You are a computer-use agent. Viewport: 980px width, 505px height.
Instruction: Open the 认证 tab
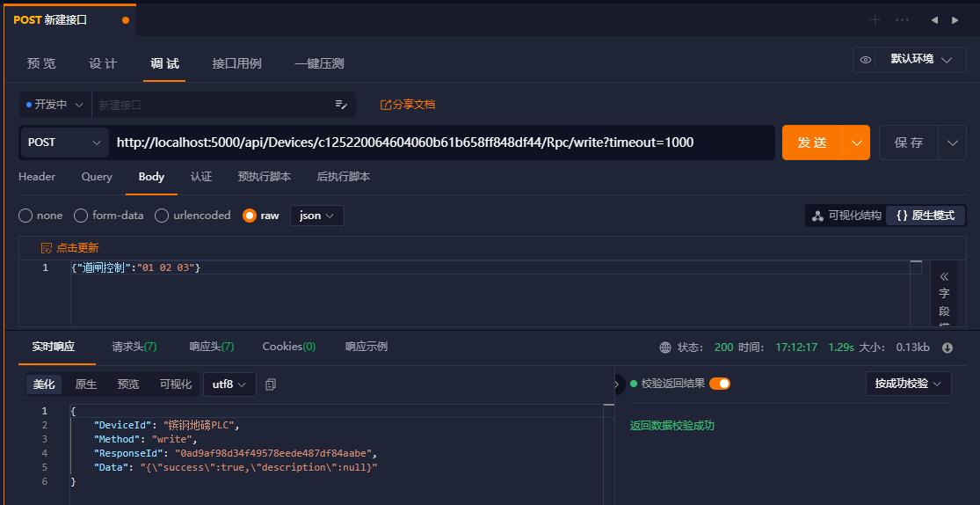coord(201,177)
